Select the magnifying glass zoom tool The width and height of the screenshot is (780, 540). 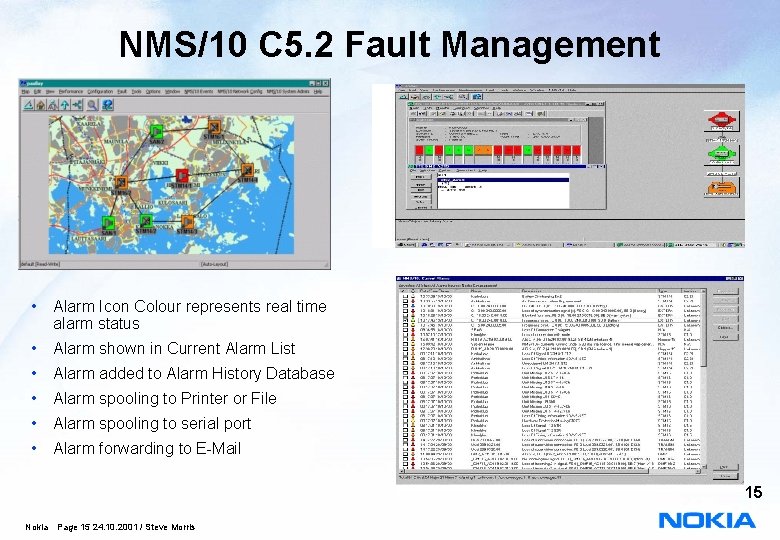[x=92, y=105]
